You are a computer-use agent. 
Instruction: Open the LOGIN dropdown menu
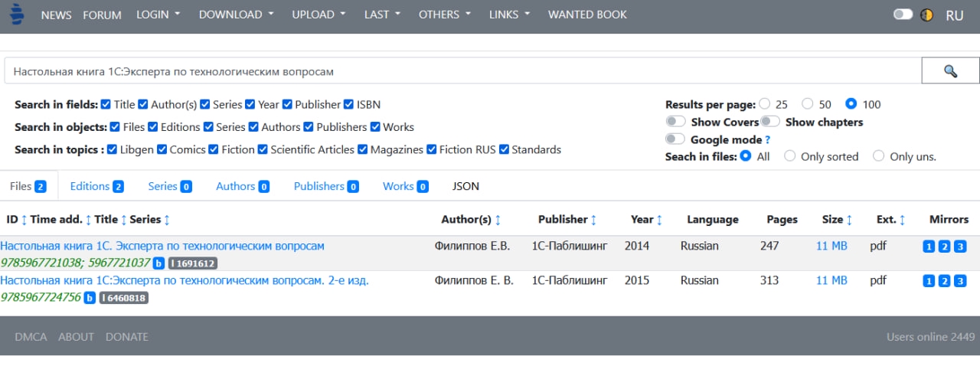click(158, 15)
